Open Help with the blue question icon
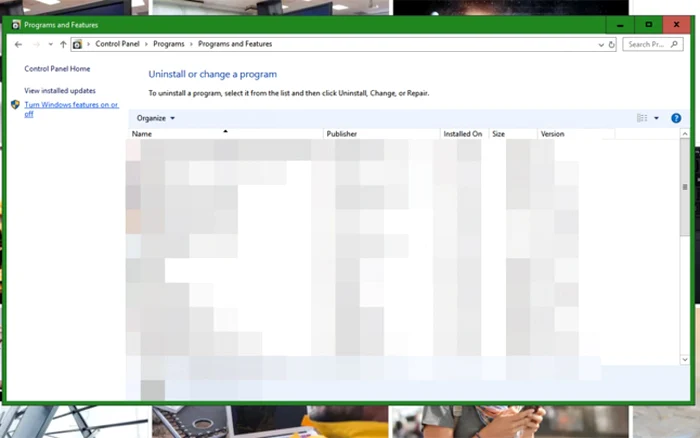The height and width of the screenshot is (438, 700). [x=676, y=118]
